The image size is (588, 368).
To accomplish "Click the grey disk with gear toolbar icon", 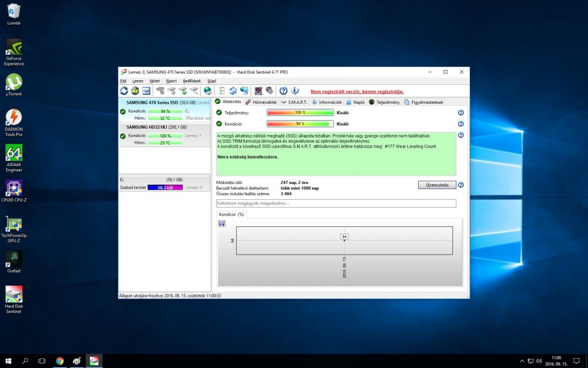I will [x=160, y=90].
